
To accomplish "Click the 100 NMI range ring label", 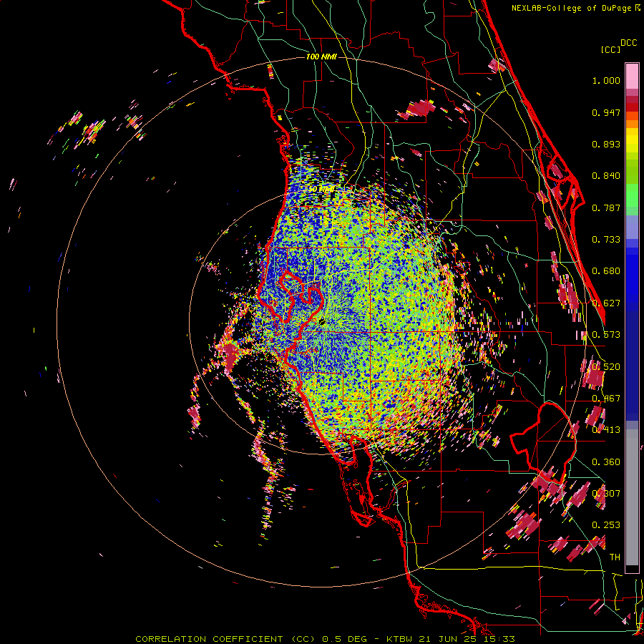I will pyautogui.click(x=321, y=57).
